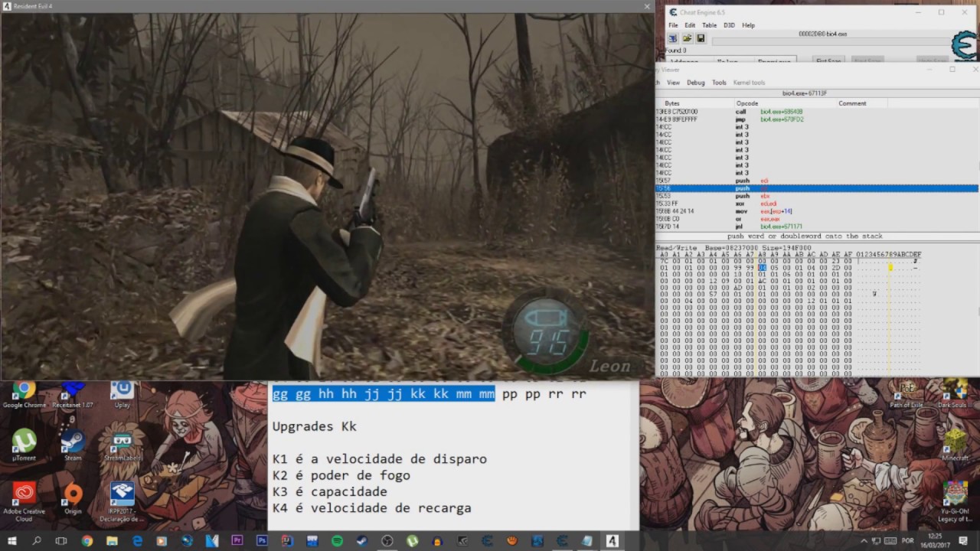This screenshot has height=551, width=980.
Task: Click the 'K1 é a velocidade de disparo' line
Action: [379, 459]
